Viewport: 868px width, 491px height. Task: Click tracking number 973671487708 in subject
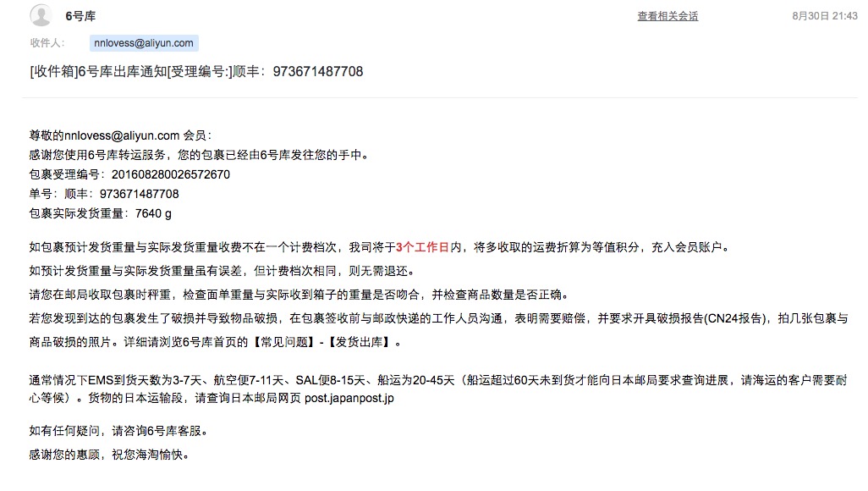[318, 71]
